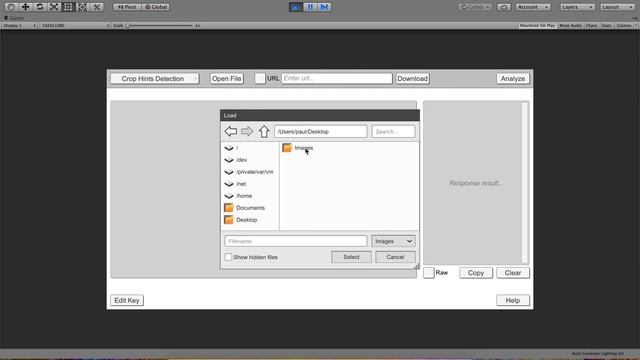Select the Scale tool
Viewport: 640px width, 360px height.
point(54,7)
